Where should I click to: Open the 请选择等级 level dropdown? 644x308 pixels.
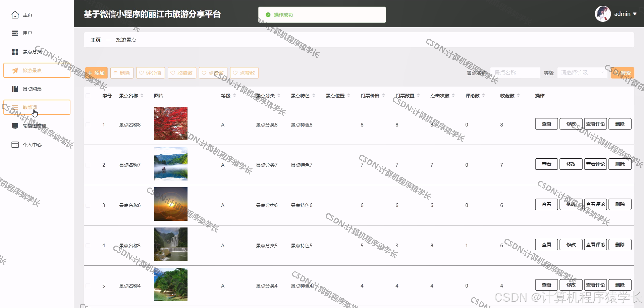pyautogui.click(x=582, y=73)
